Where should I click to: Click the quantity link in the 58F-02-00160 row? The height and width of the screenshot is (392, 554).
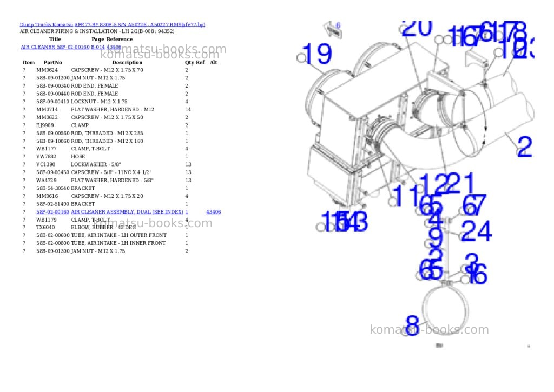187,212
